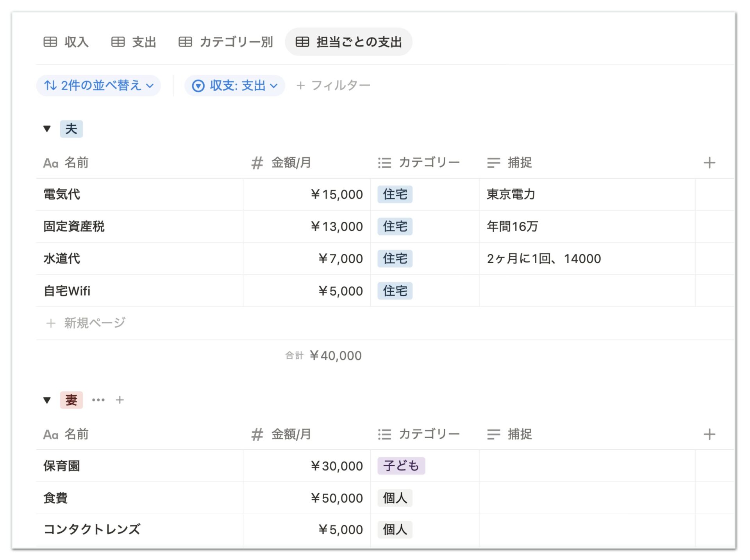
Task: Select the 自宅Wifi ¥5,000 amount cell
Action: (x=307, y=291)
